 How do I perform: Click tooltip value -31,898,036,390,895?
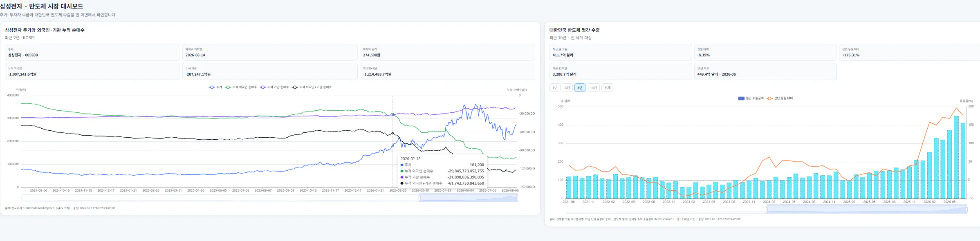click(466, 177)
